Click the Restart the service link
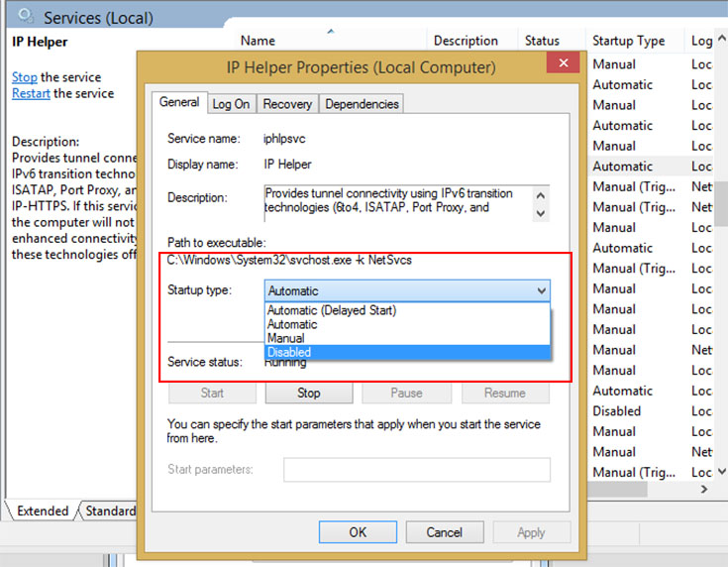728x567 pixels. 31,93
